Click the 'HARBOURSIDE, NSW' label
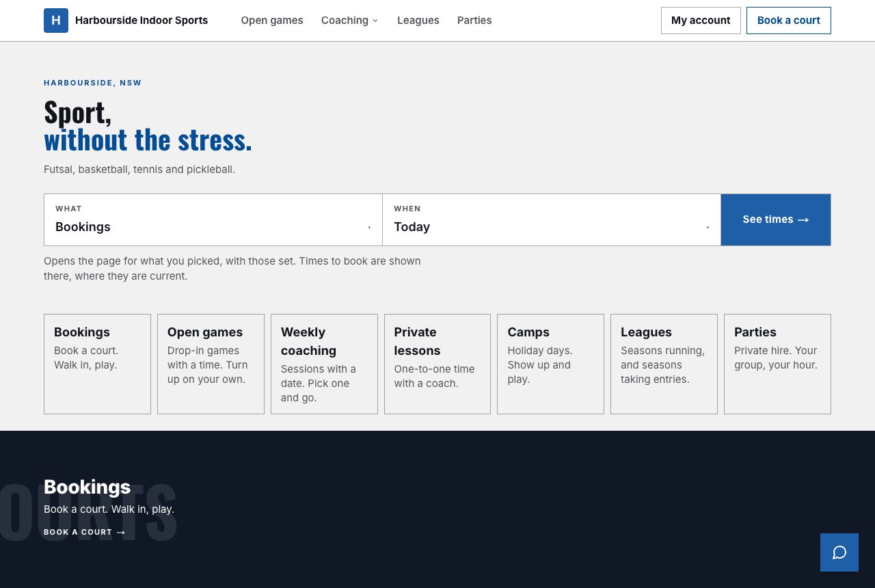The width and height of the screenshot is (875, 588). [93, 83]
